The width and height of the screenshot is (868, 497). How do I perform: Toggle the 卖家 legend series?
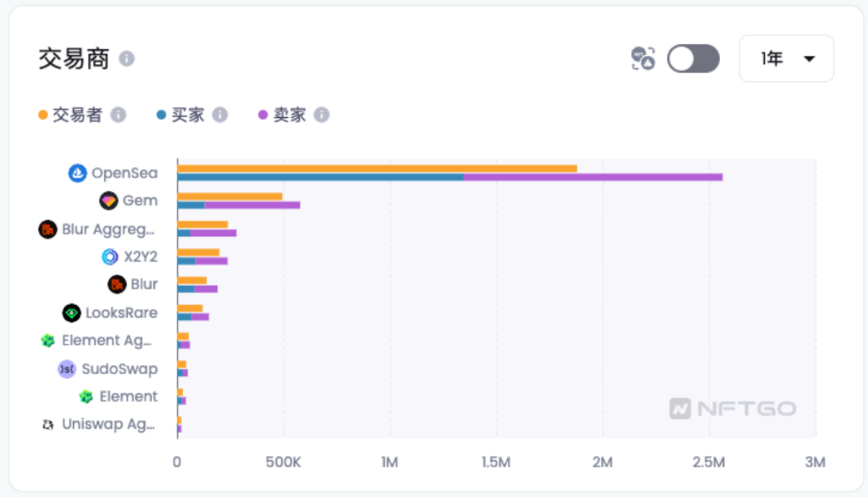282,115
